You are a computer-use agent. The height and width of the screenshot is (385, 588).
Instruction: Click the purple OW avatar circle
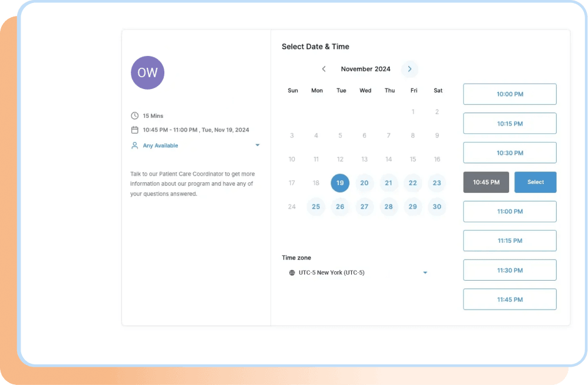[x=147, y=73]
